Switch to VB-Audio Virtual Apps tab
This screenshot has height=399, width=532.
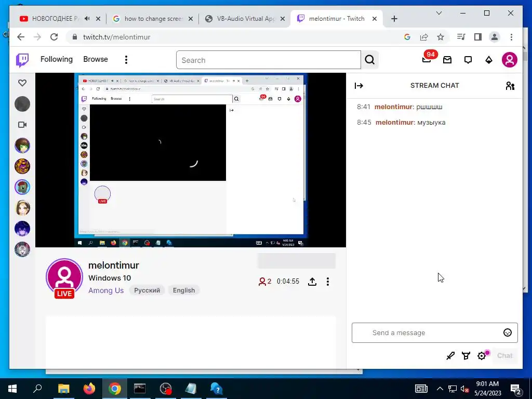[245, 19]
